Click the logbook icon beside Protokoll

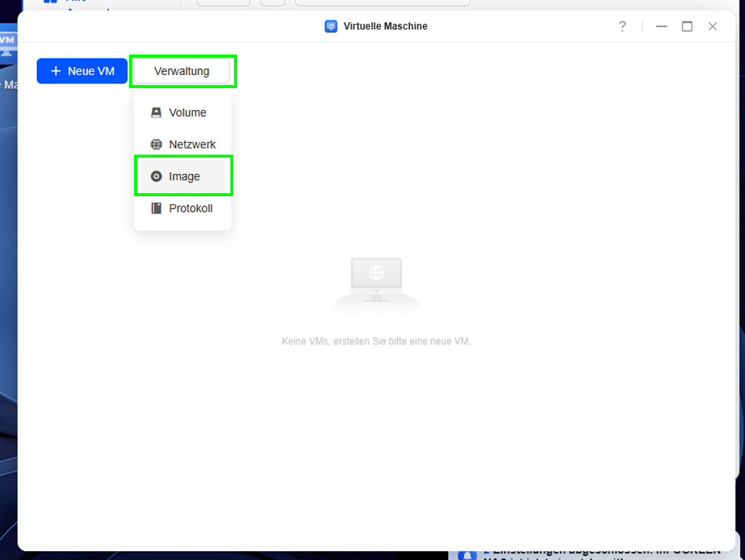[156, 208]
